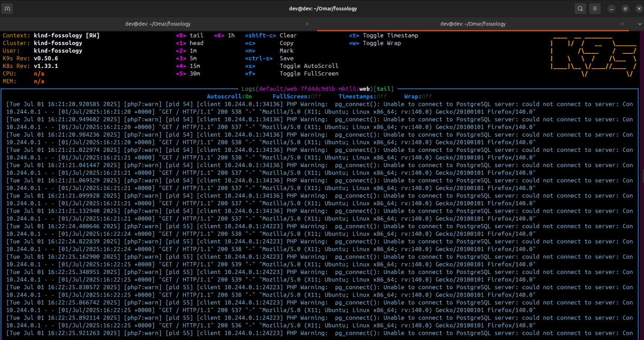The image size is (644, 340).
Task: Expand the tab list dropdown arrow
Action: pyautogui.click(x=640, y=24)
